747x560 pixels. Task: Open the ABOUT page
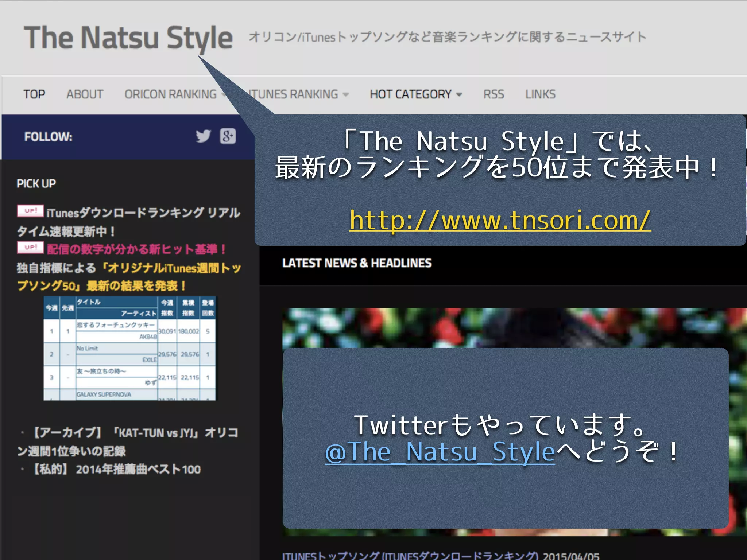coord(85,94)
